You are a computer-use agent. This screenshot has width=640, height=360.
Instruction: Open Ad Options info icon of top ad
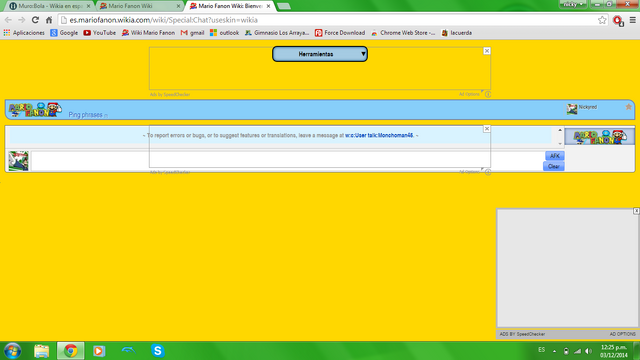click(x=488, y=94)
